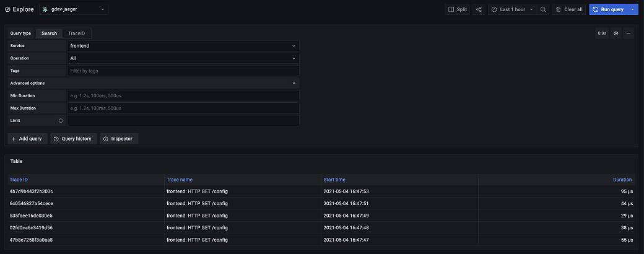Screen dimensions: 644x254
Task: Sort the table by Duration column
Action: point(622,180)
